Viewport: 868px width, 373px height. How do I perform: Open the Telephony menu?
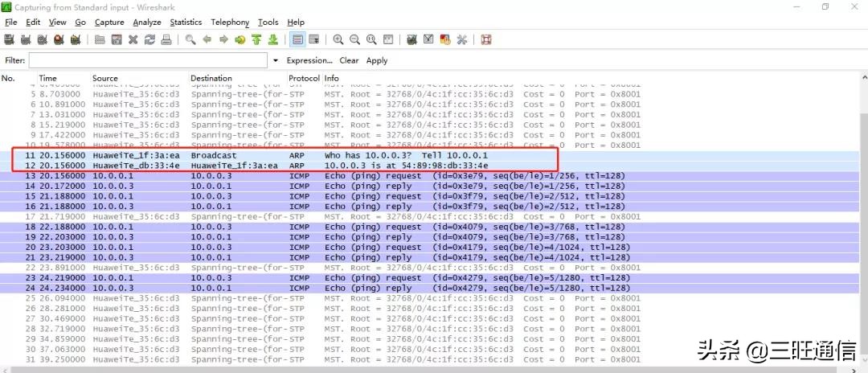231,23
